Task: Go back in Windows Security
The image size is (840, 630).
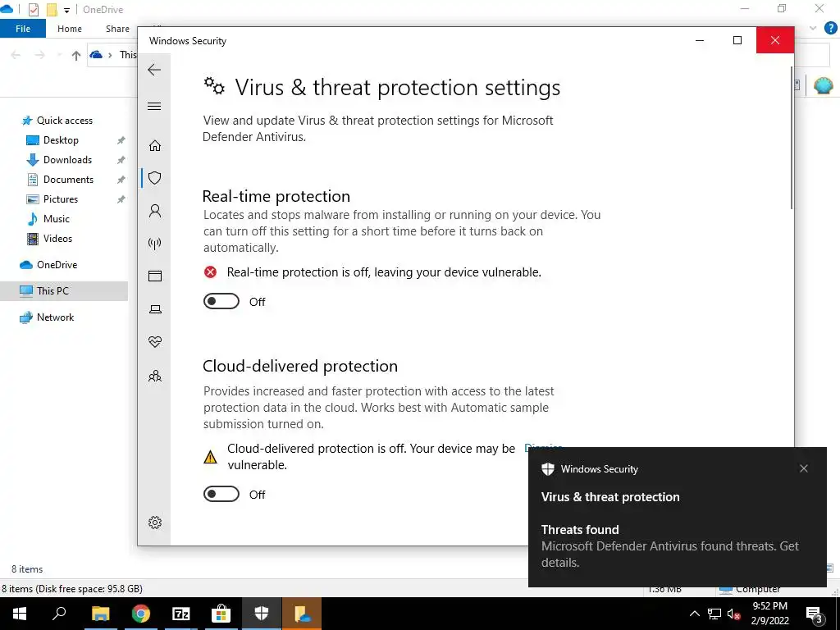Action: click(154, 70)
